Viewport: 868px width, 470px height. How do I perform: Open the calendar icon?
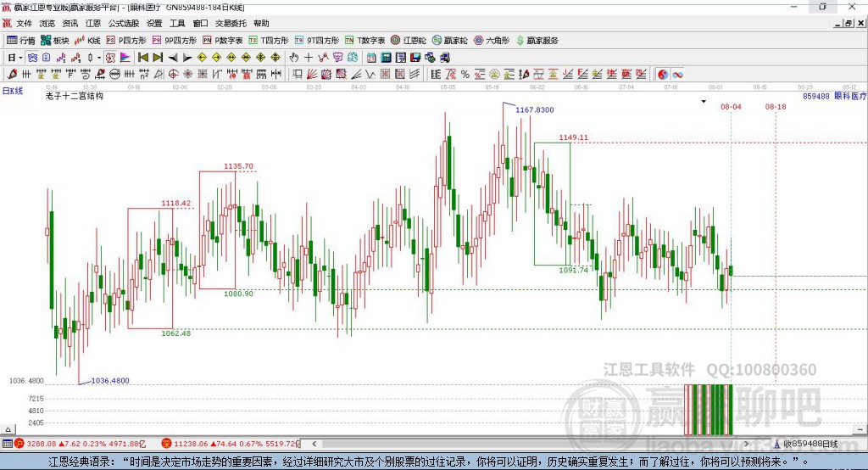[x=371, y=58]
